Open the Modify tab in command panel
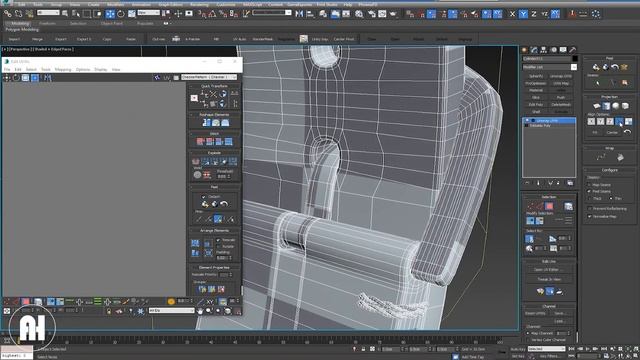 tap(534, 50)
